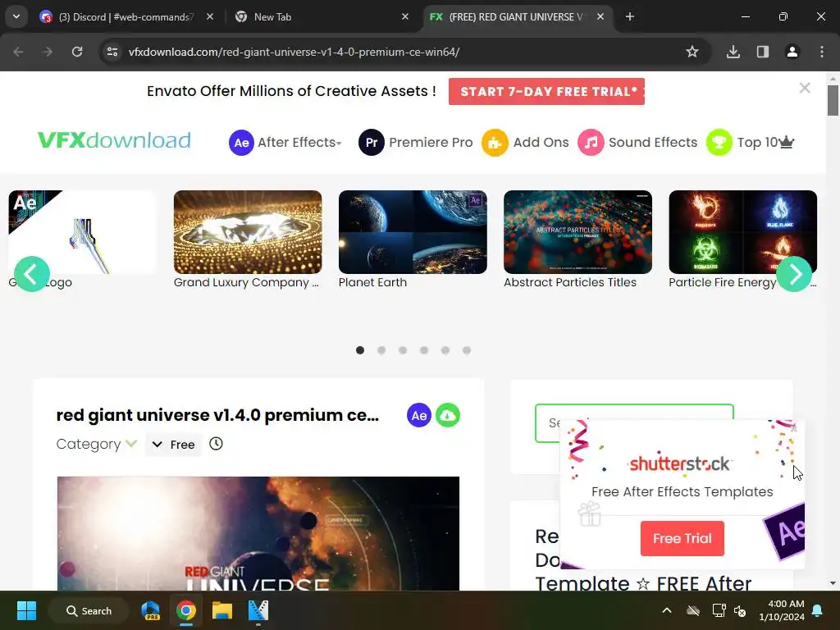This screenshot has height=630, width=840.
Task: Open Abstract Particles Titles thumbnail
Action: pyautogui.click(x=577, y=232)
